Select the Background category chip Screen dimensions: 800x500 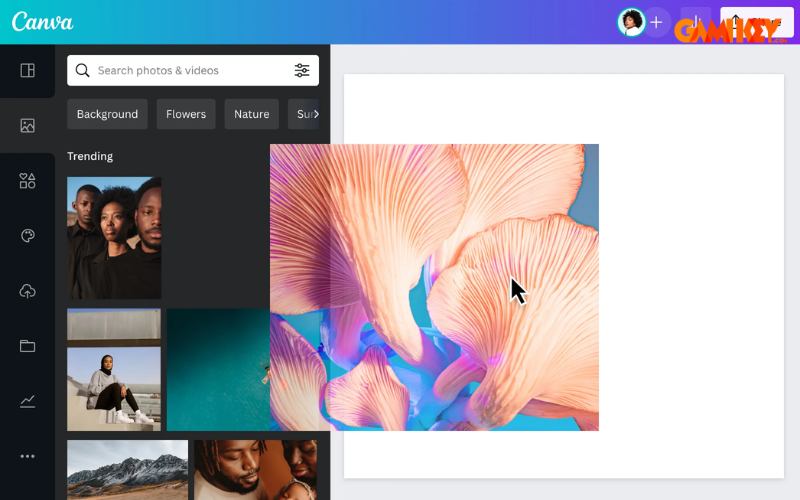(x=107, y=114)
